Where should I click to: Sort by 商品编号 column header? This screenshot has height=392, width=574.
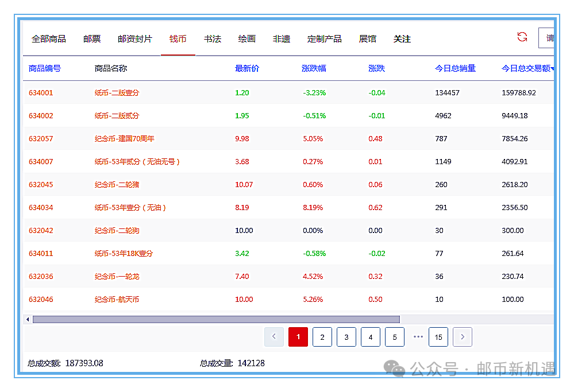point(45,68)
